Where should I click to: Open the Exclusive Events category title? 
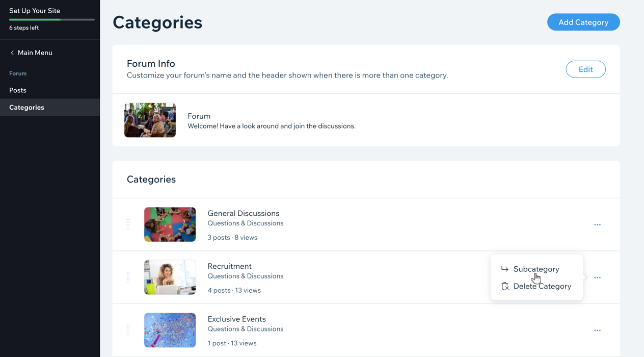[x=236, y=319]
